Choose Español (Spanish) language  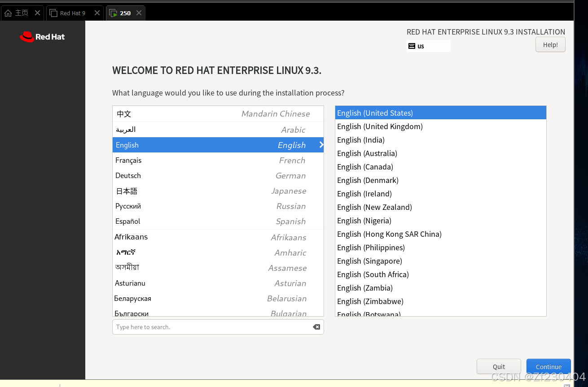(x=218, y=221)
